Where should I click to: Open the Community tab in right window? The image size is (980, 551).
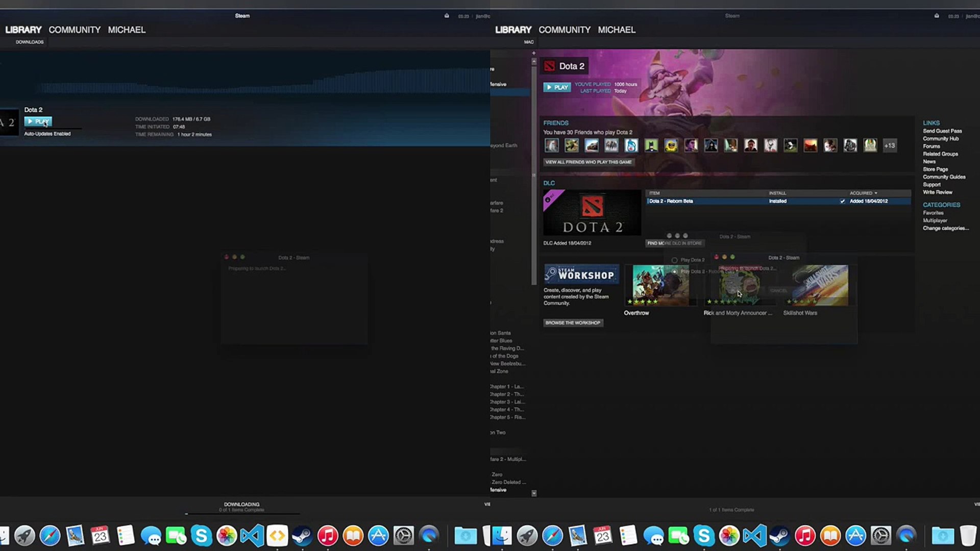pyautogui.click(x=564, y=30)
